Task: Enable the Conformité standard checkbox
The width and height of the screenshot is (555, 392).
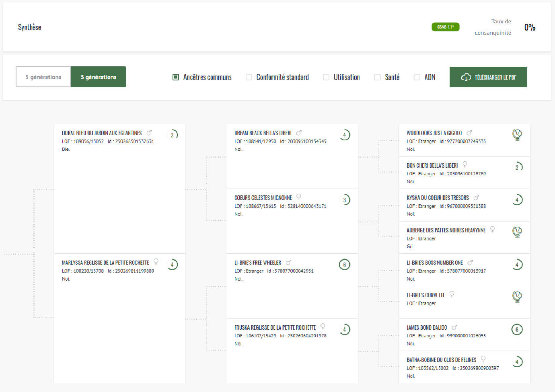Action: (x=249, y=77)
